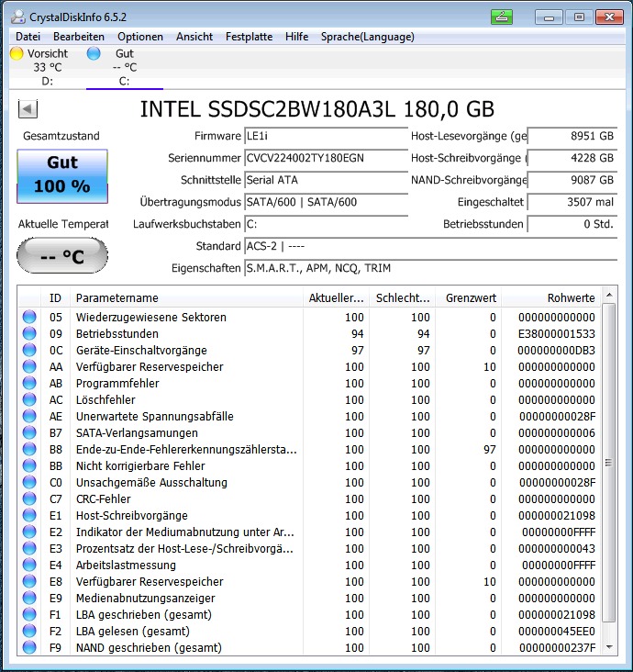Viewport: 633px width, 672px height.
Task: Open the Datei menu
Action: (28, 37)
